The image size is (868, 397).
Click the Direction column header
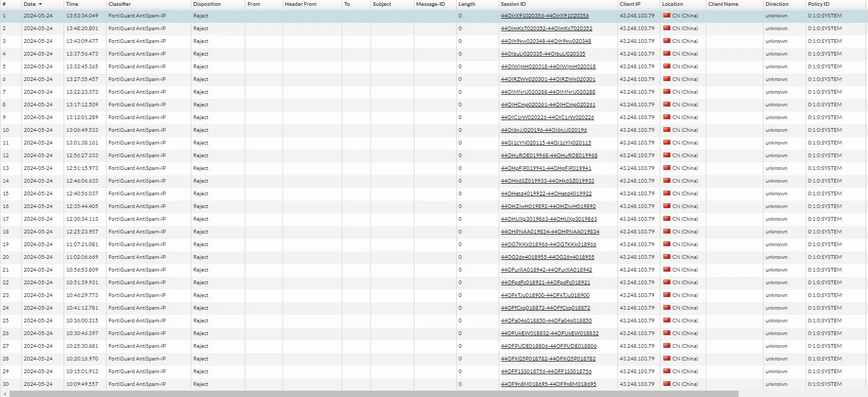(777, 4)
